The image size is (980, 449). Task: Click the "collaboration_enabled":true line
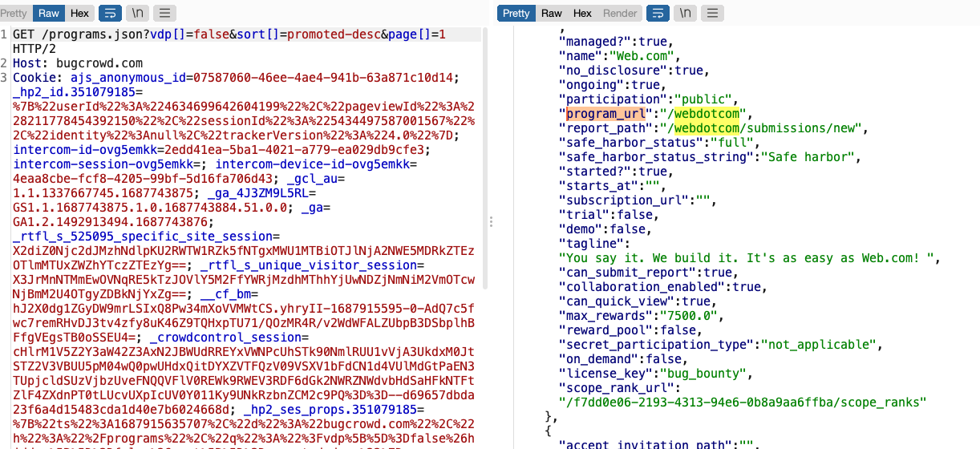[662, 287]
